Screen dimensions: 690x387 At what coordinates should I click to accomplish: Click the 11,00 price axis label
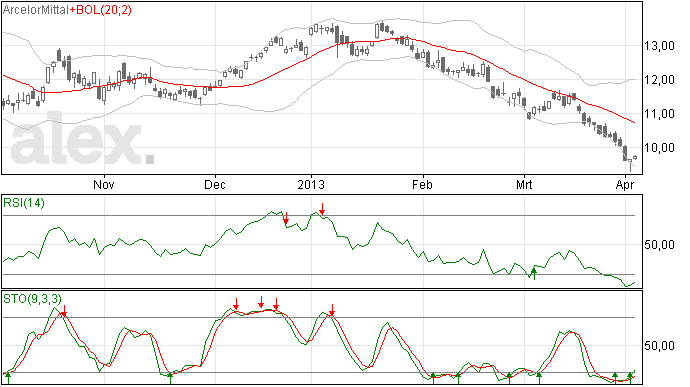pos(659,114)
